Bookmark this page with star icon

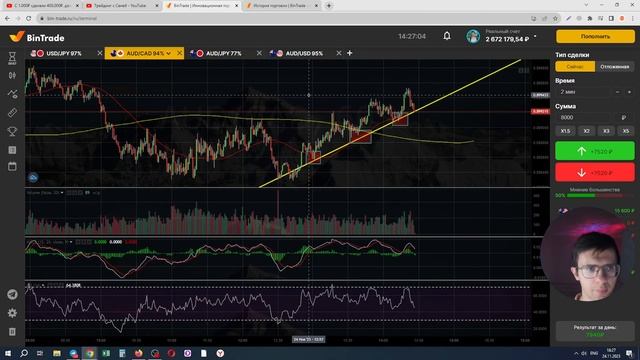coord(555,18)
